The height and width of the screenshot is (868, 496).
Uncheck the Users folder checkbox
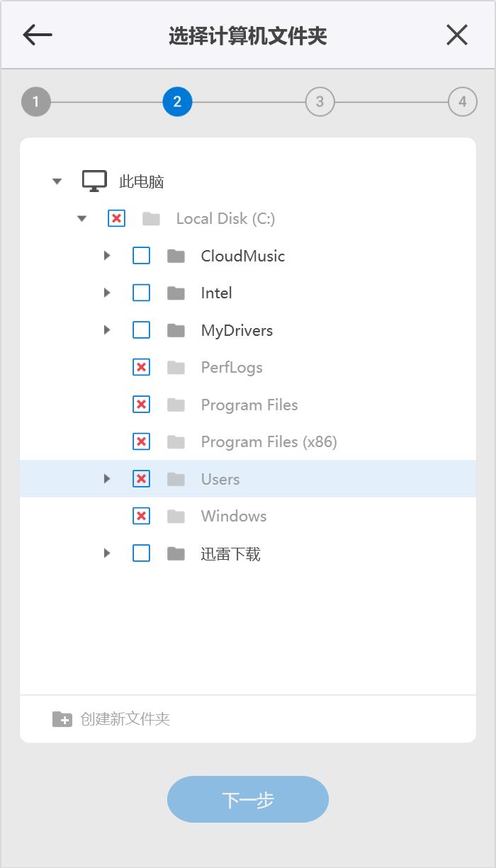click(141, 478)
